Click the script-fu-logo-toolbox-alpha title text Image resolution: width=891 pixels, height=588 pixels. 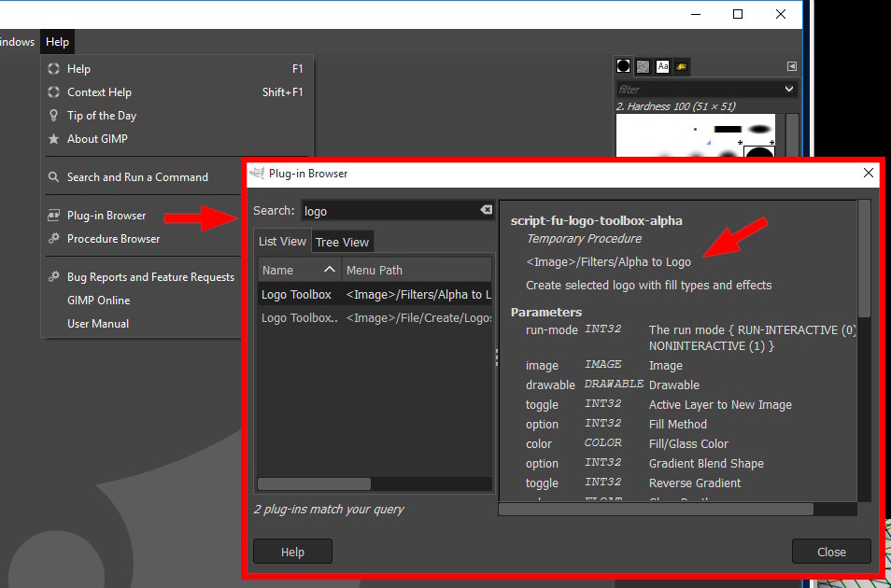597,221
